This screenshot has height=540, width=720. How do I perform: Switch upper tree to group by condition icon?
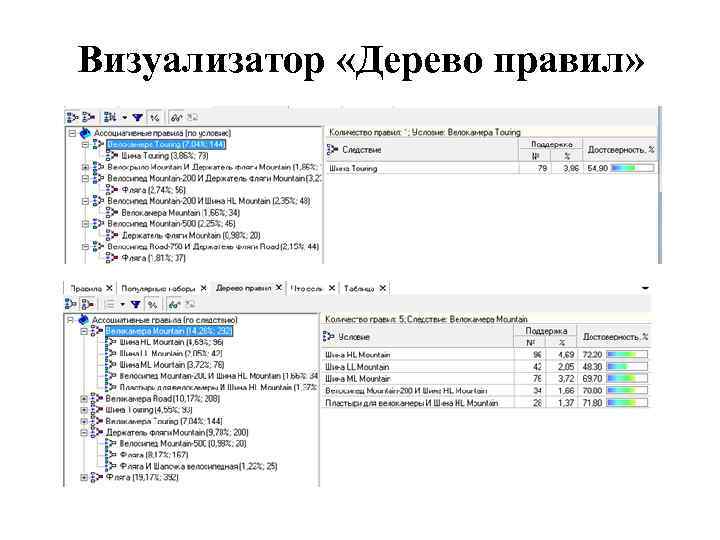(x=72, y=118)
